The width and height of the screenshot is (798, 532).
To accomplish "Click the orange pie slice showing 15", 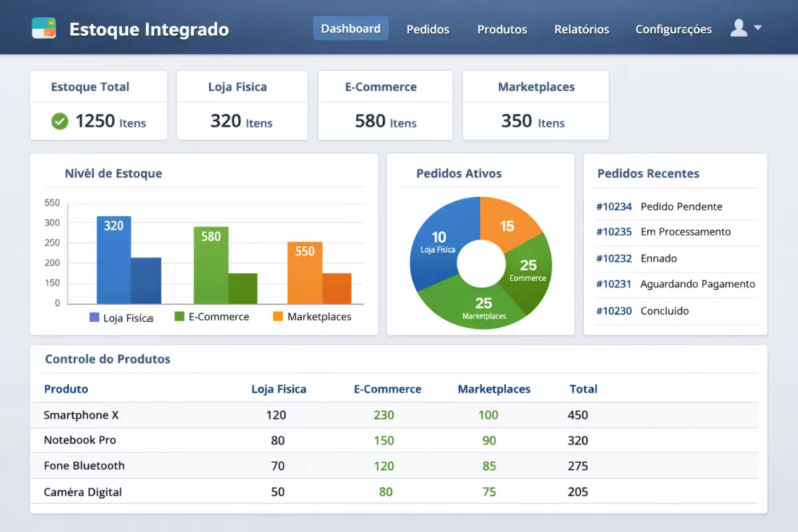I will (x=507, y=226).
